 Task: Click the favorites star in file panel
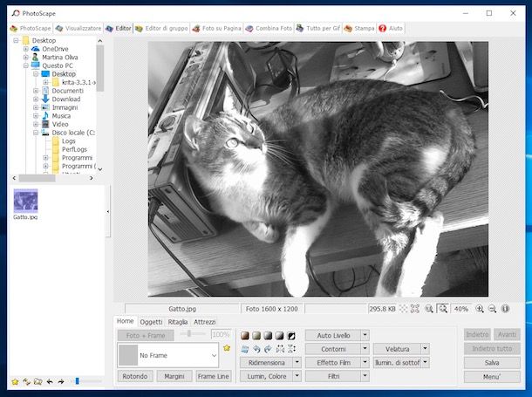(15, 382)
